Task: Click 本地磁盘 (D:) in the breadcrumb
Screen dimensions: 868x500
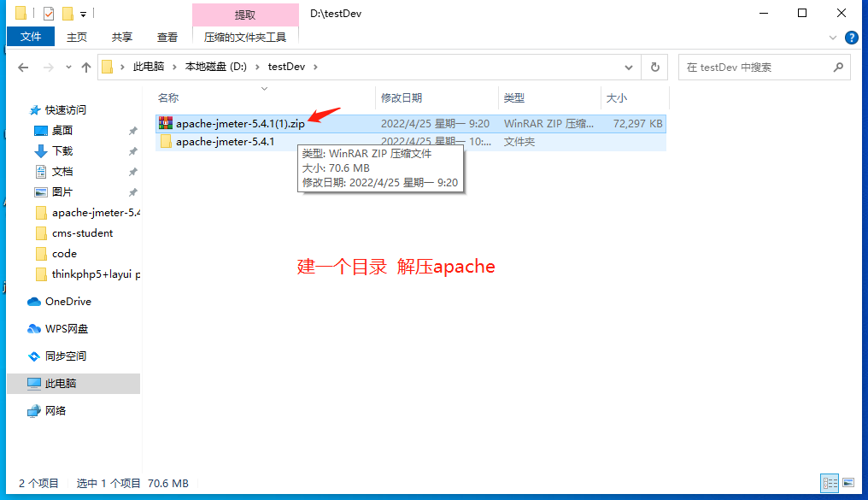Action: [216, 67]
